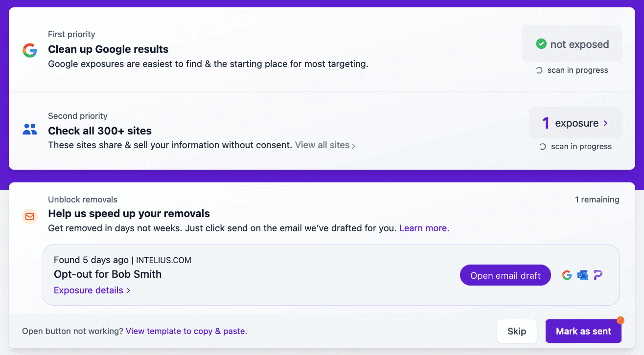Open draft with the Gmail icon

pyautogui.click(x=567, y=275)
